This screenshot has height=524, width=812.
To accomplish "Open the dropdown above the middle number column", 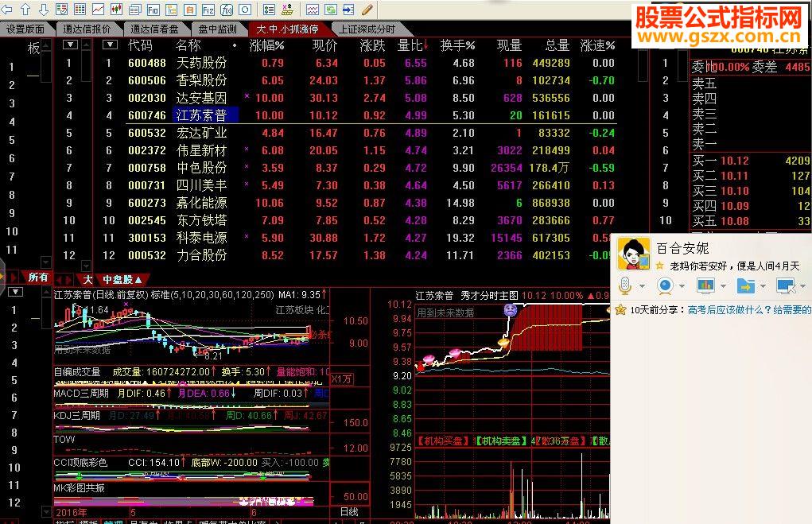I will (x=71, y=45).
